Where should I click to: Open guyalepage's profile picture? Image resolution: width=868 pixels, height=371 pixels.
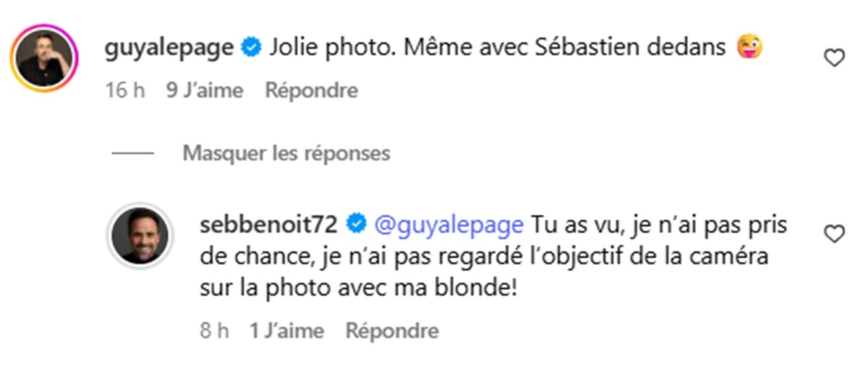click(x=44, y=59)
